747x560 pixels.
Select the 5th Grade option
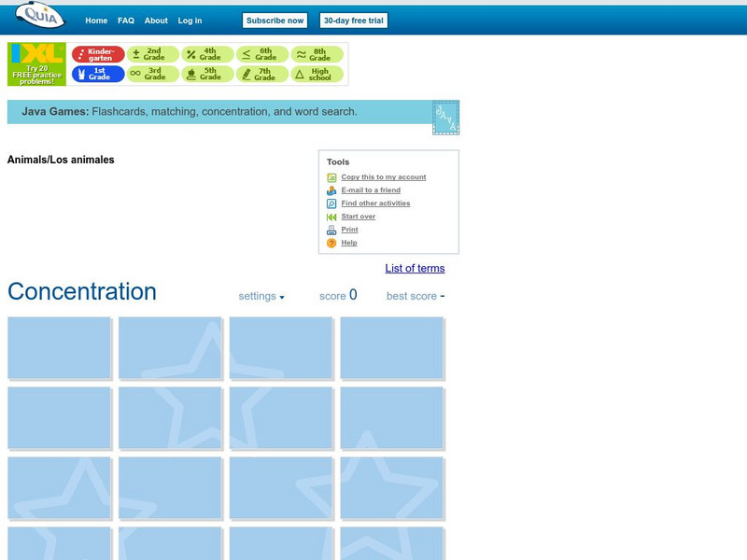[x=204, y=74]
